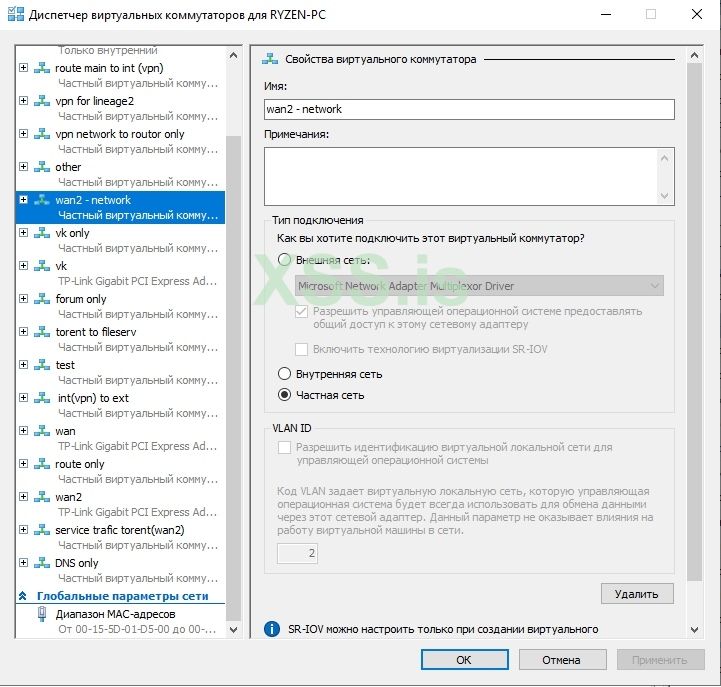Open the Microsoft Network Adapter Multiplexor Driver dropdown
This screenshot has width=721, height=687.
(x=479, y=286)
